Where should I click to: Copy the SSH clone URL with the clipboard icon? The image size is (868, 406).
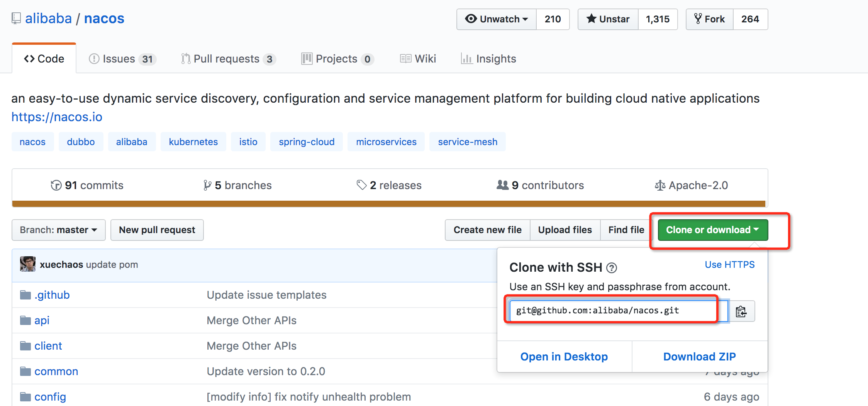click(741, 311)
